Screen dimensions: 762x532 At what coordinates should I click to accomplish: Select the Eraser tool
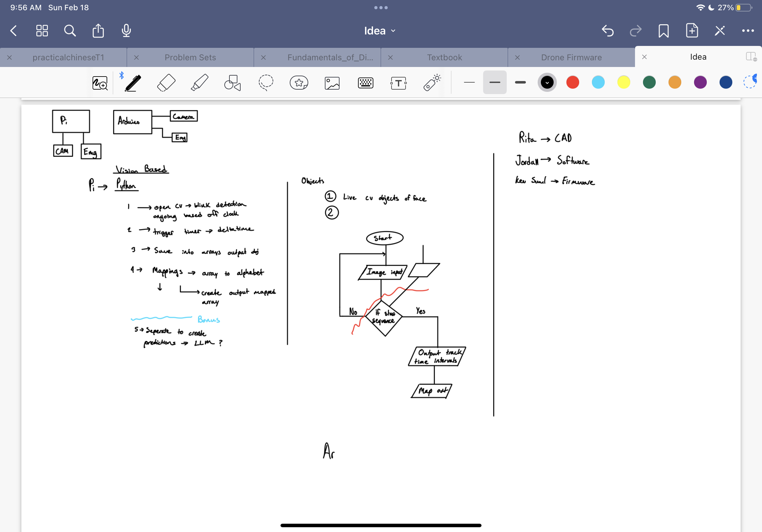tap(166, 83)
